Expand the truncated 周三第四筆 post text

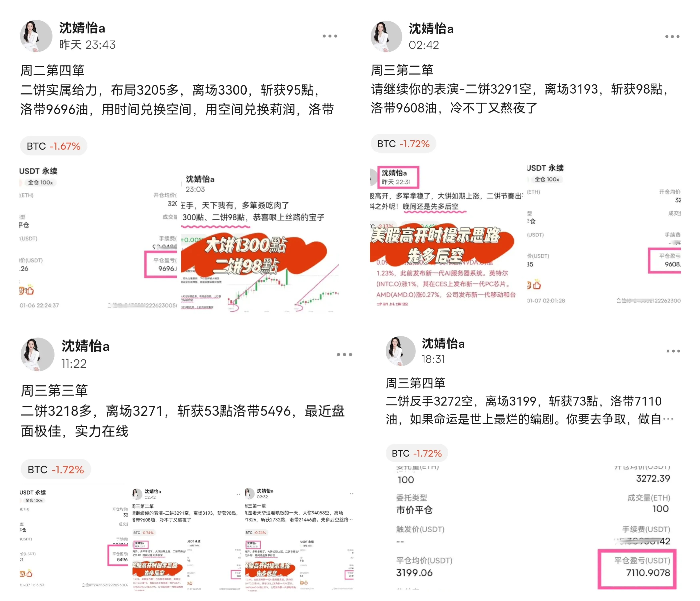tap(667, 419)
